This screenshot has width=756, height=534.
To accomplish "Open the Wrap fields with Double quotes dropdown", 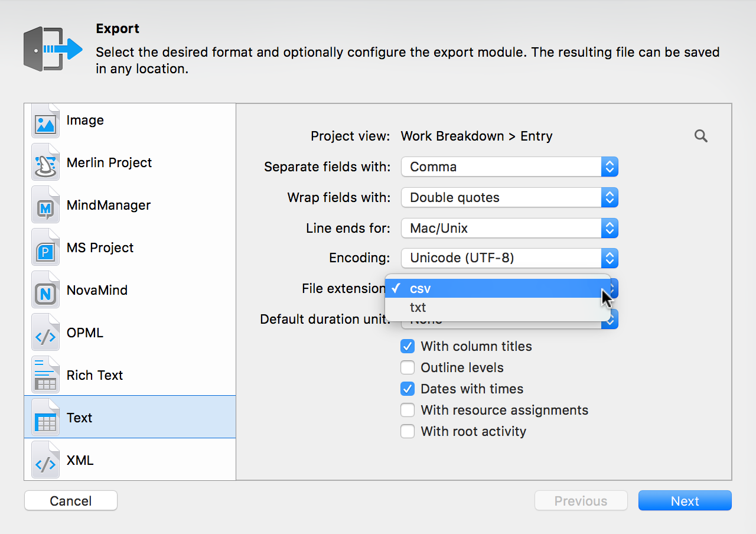I will point(510,197).
